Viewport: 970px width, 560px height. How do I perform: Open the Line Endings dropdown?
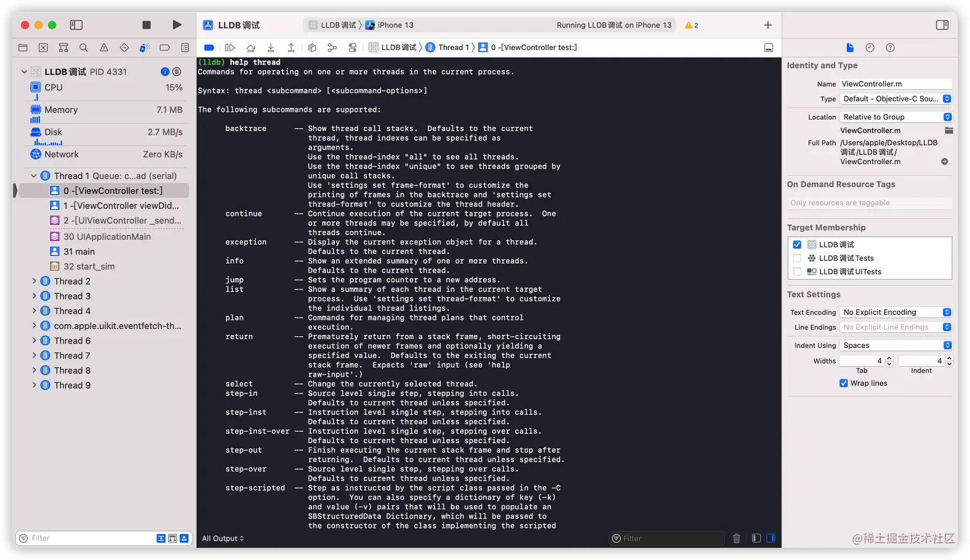pyautogui.click(x=896, y=327)
